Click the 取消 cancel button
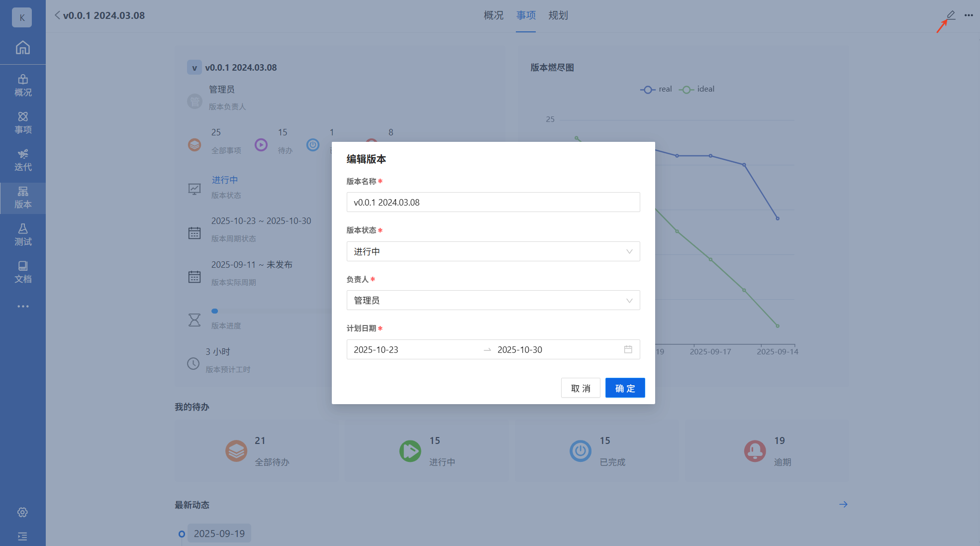 [x=580, y=388]
